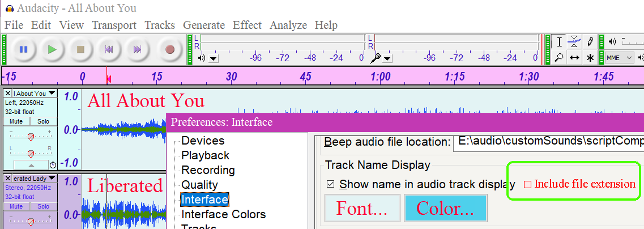This screenshot has width=644, height=229.
Task: Click the recording meter microphone icon
Action: point(375,58)
